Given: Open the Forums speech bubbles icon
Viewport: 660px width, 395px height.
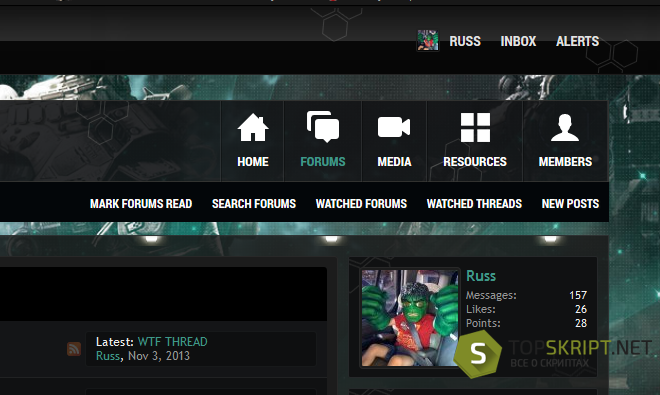Looking at the screenshot, I should pos(323,127).
